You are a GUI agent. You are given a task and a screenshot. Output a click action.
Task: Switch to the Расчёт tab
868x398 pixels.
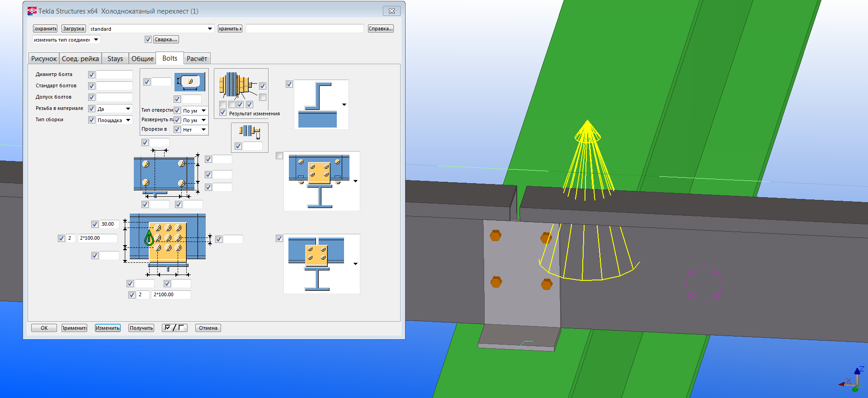point(197,58)
